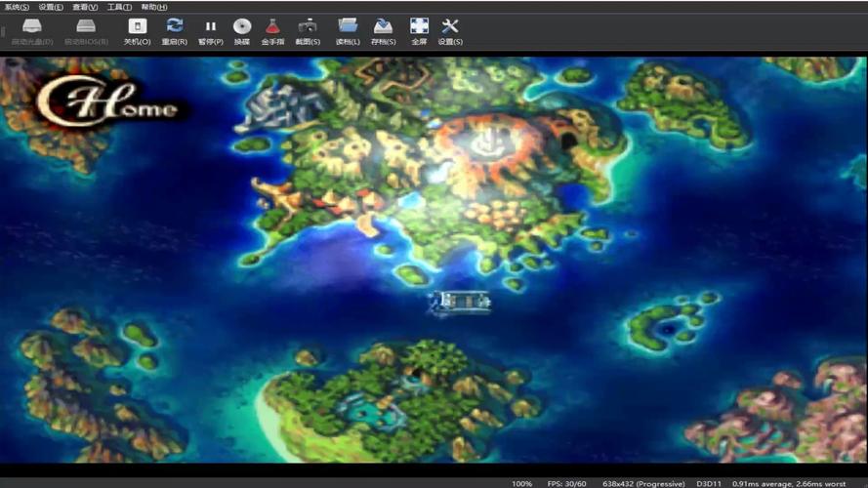
Task: Click the boat on the world map
Action: [460, 303]
